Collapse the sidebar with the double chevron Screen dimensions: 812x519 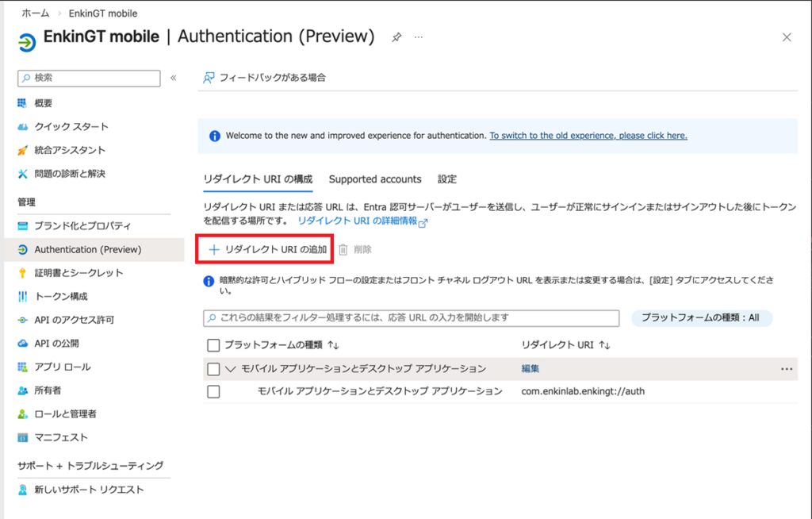174,78
